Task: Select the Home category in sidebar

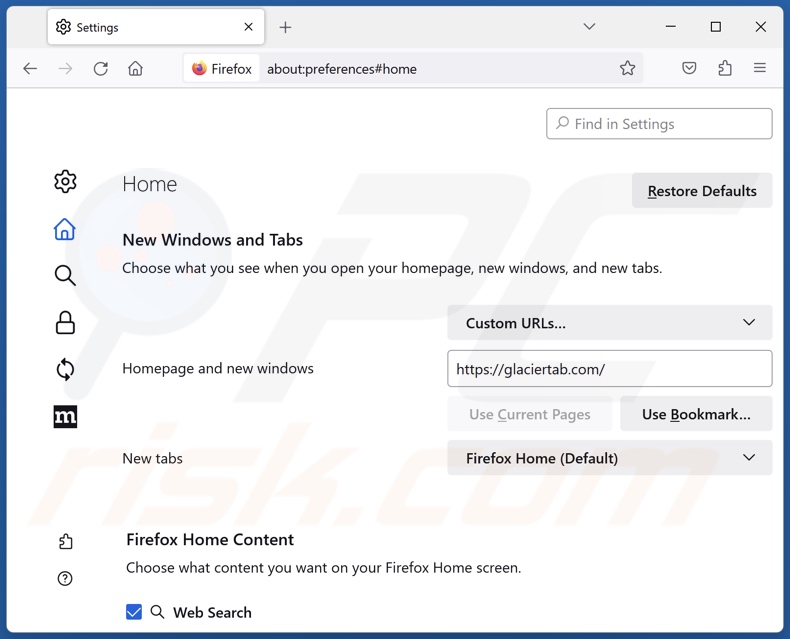Action: pyautogui.click(x=65, y=229)
